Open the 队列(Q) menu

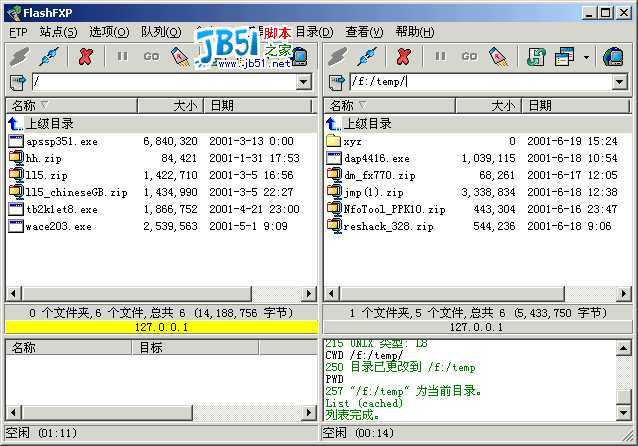(x=161, y=32)
